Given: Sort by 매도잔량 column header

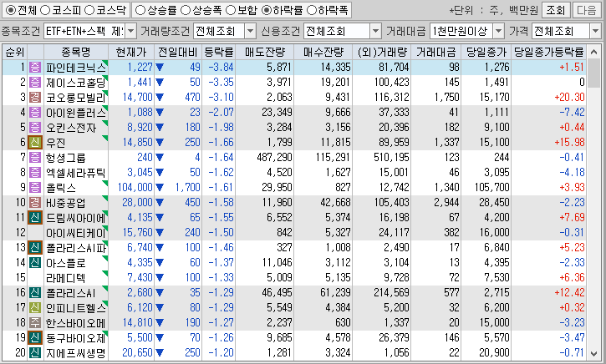Looking at the screenshot, I should [x=265, y=52].
